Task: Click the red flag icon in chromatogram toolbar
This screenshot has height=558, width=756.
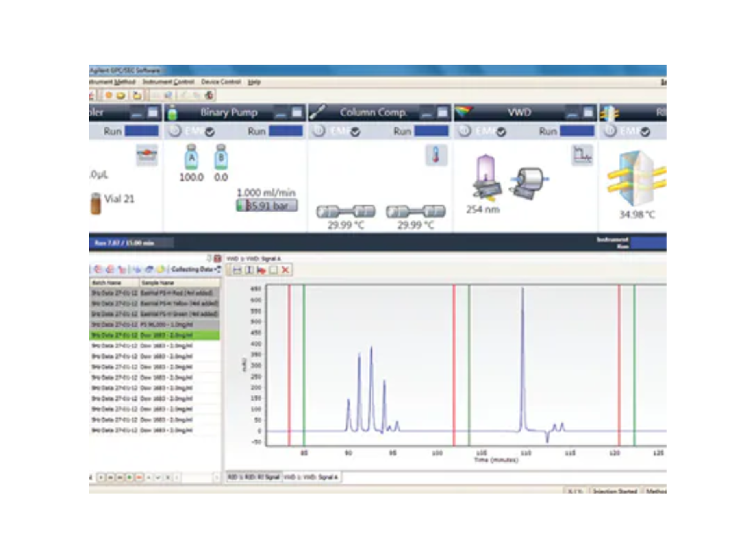Action: (x=261, y=270)
